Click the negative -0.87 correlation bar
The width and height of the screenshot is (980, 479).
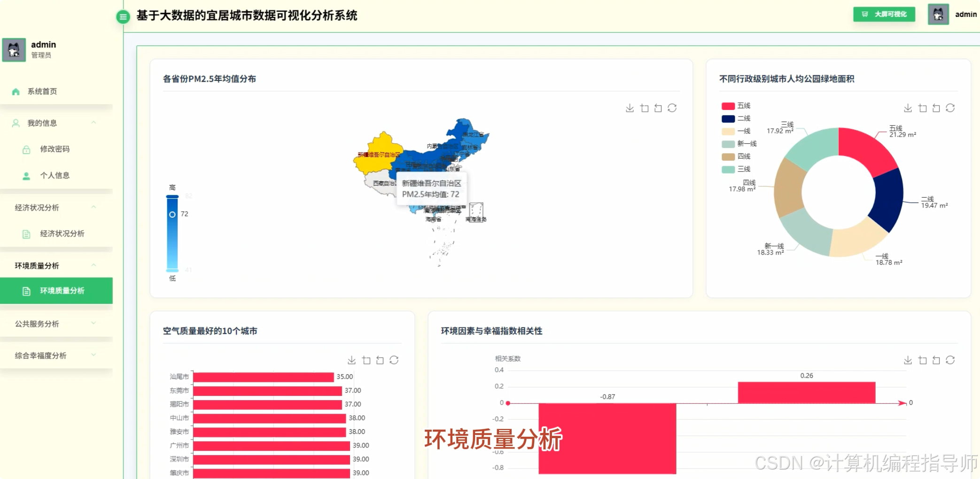[607, 439]
